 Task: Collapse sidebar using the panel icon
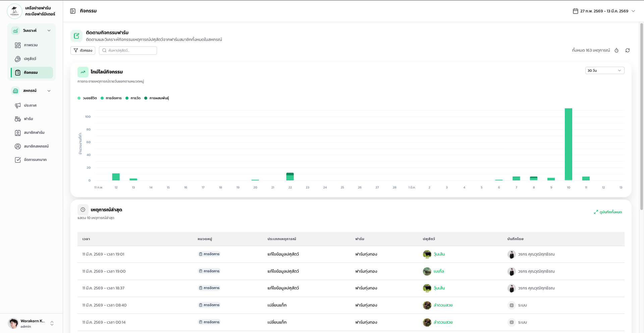click(x=73, y=11)
